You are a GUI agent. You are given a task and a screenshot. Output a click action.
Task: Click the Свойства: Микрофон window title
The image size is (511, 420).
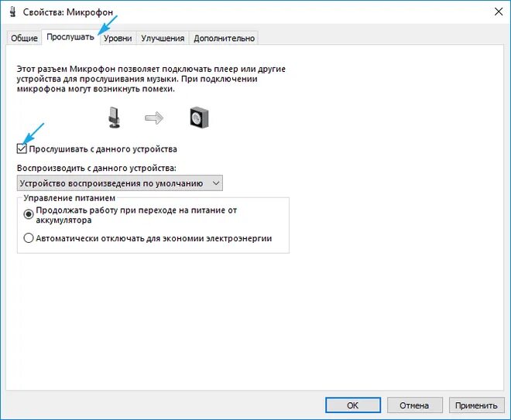point(68,12)
